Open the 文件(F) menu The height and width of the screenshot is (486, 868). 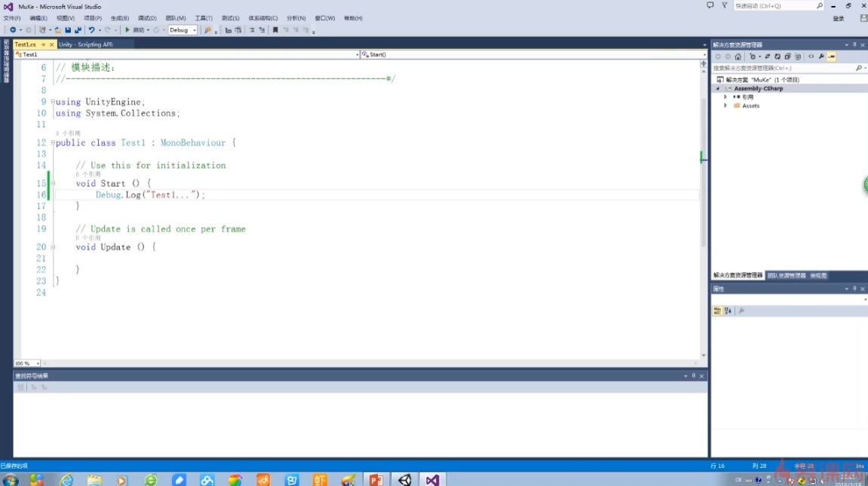click(x=11, y=18)
